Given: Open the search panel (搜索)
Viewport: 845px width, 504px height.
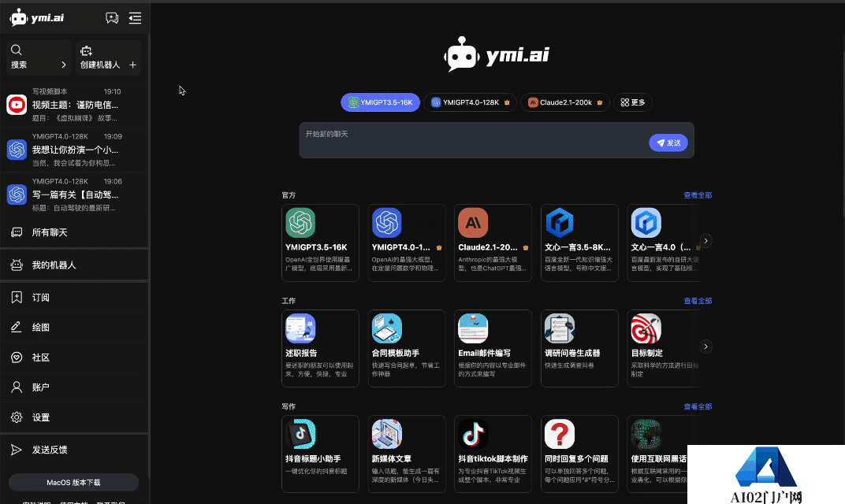Looking at the screenshot, I should (39, 57).
